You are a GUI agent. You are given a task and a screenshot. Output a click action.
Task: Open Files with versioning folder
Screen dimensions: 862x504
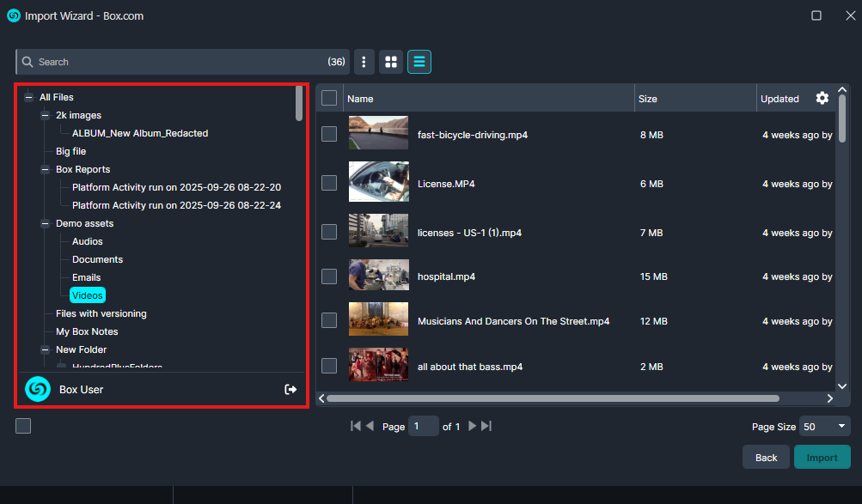[x=101, y=313]
